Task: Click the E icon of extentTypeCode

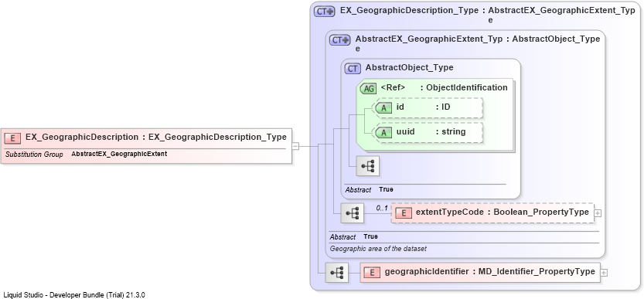Action: 404,213
